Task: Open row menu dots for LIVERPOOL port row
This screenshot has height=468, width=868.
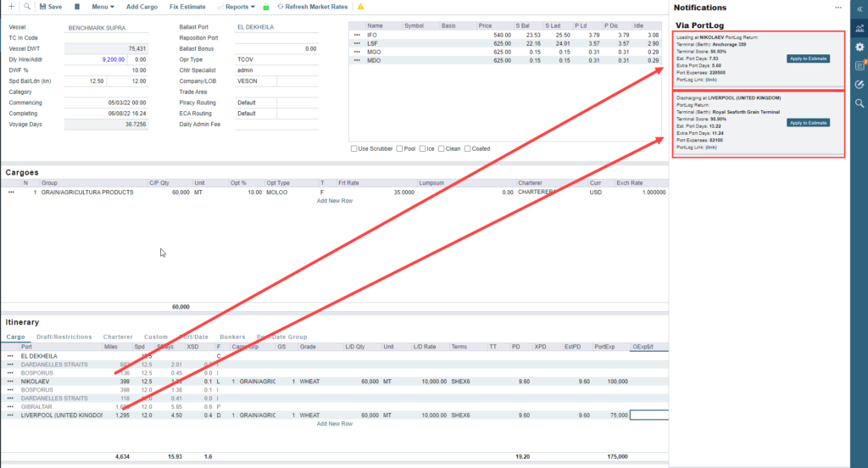Action: (10, 415)
